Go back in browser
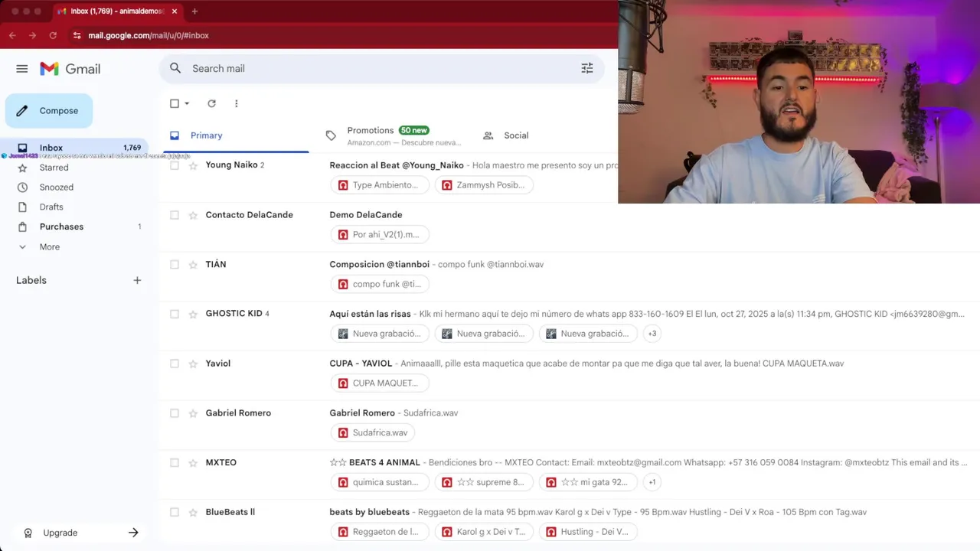The height and width of the screenshot is (551, 980). 12,35
